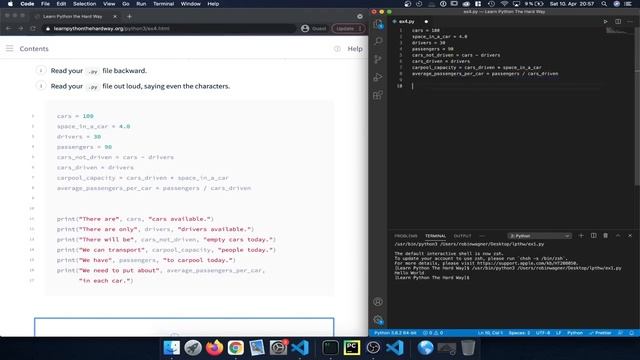Close the Learn Python the Hard Way tab
640x360 pixels.
tap(115, 16)
